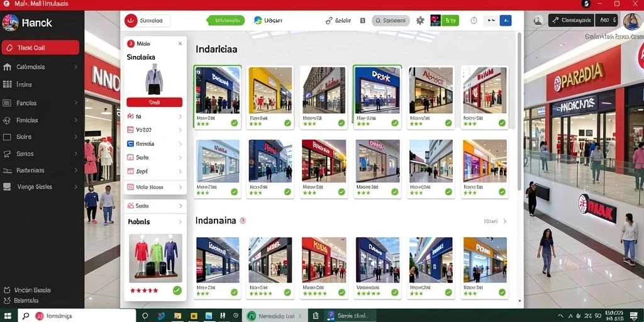Image resolution: width=644 pixels, height=322 pixels.
Task: Open the notification center in system tray
Action: (633, 316)
